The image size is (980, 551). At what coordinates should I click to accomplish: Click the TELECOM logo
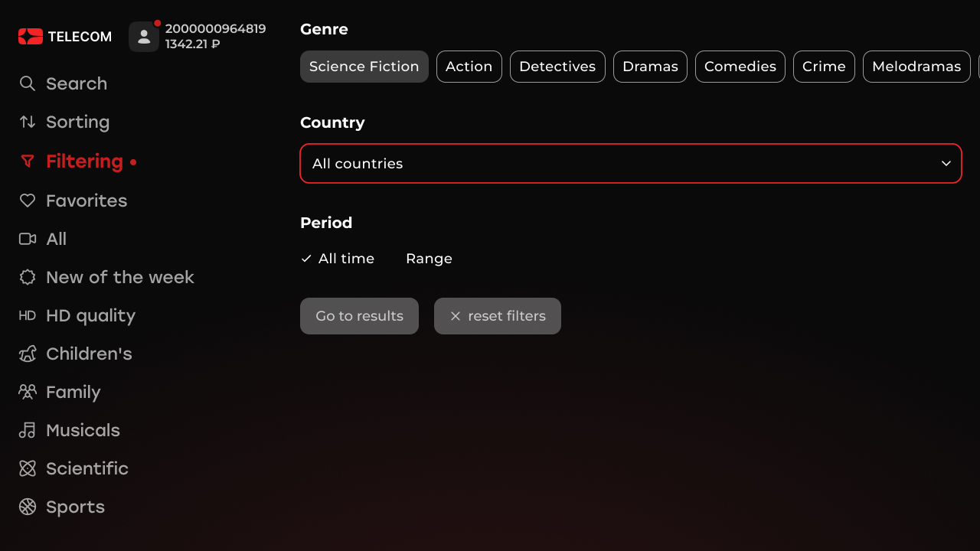(65, 37)
